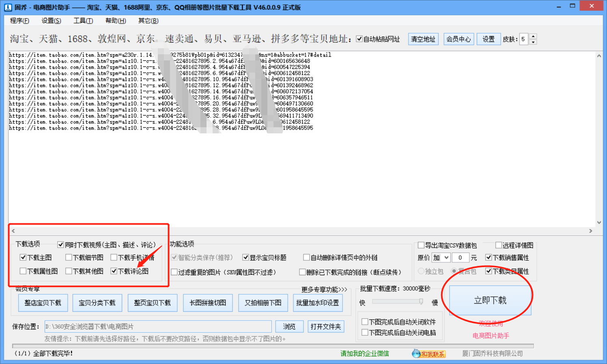Open the 程序(F) menu
The width and height of the screenshot is (607, 364).
(19, 21)
